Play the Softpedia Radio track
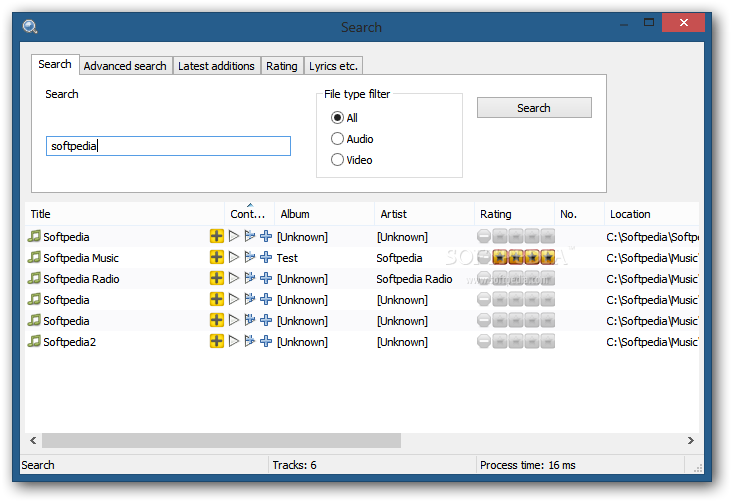The width and height of the screenshot is (732, 502). tap(234, 278)
